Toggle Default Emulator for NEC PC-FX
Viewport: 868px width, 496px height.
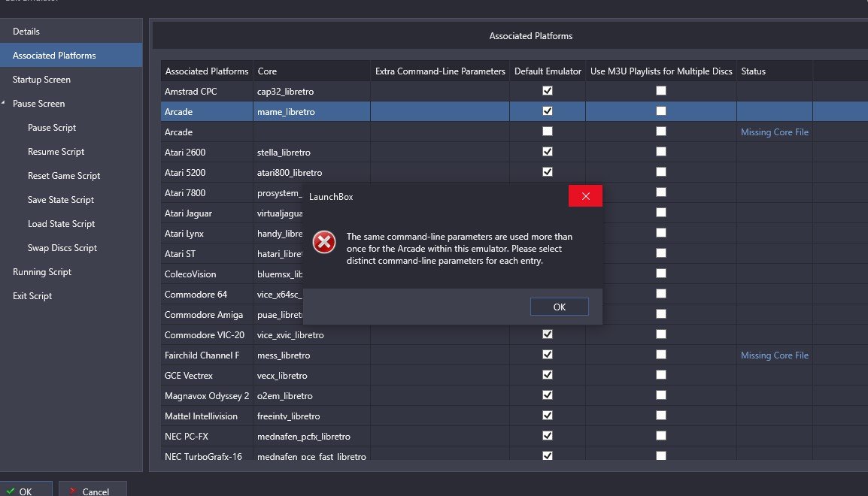[548, 436]
